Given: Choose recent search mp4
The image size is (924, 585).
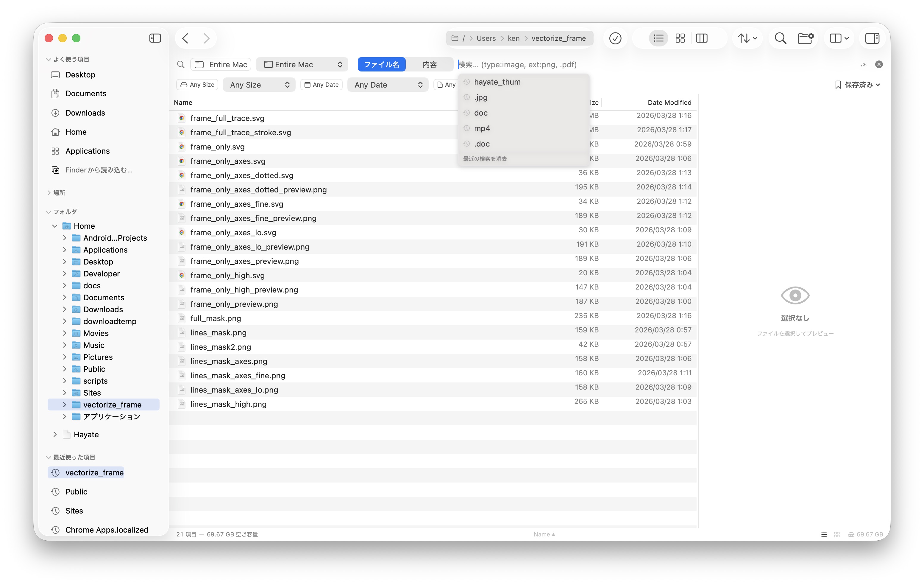Looking at the screenshot, I should [524, 128].
